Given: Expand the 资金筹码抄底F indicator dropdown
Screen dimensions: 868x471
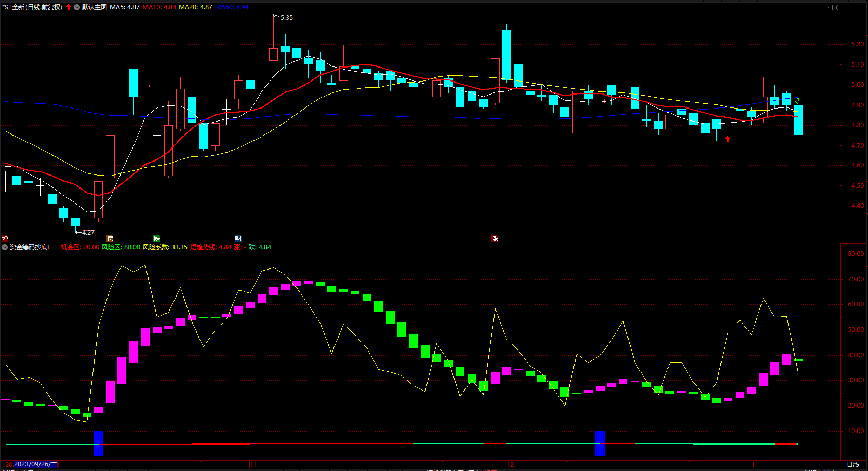Looking at the screenshot, I should coord(5,247).
